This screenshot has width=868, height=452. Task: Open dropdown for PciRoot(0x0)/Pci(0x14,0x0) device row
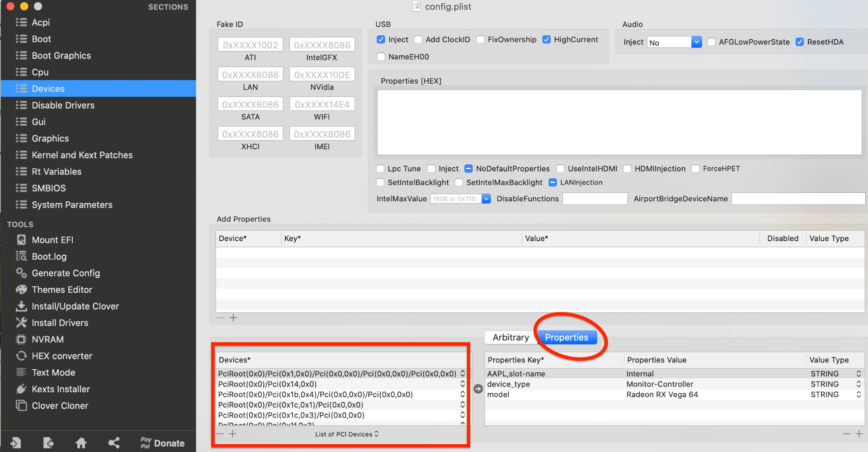(x=462, y=384)
